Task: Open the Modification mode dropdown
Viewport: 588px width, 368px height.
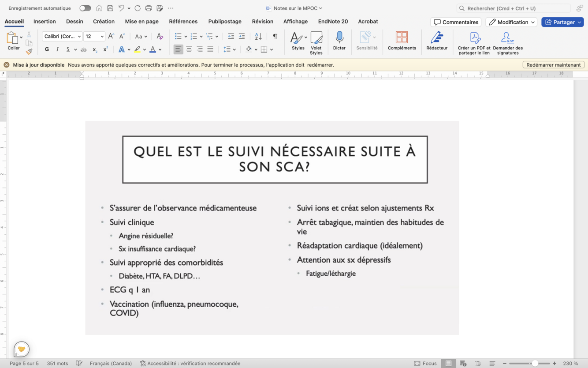Action: (511, 22)
